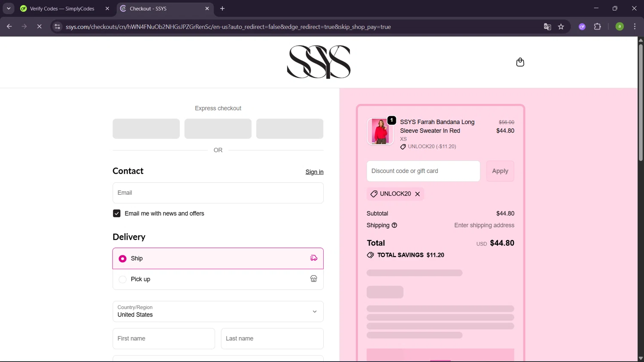644x362 pixels.
Task: Remove the UNLOCK20 discount code
Action: [x=417, y=194]
